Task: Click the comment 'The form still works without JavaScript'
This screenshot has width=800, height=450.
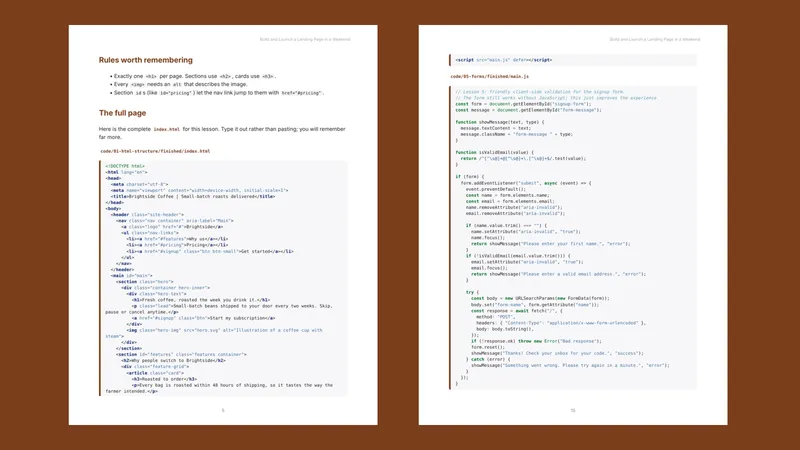Action: [557, 98]
